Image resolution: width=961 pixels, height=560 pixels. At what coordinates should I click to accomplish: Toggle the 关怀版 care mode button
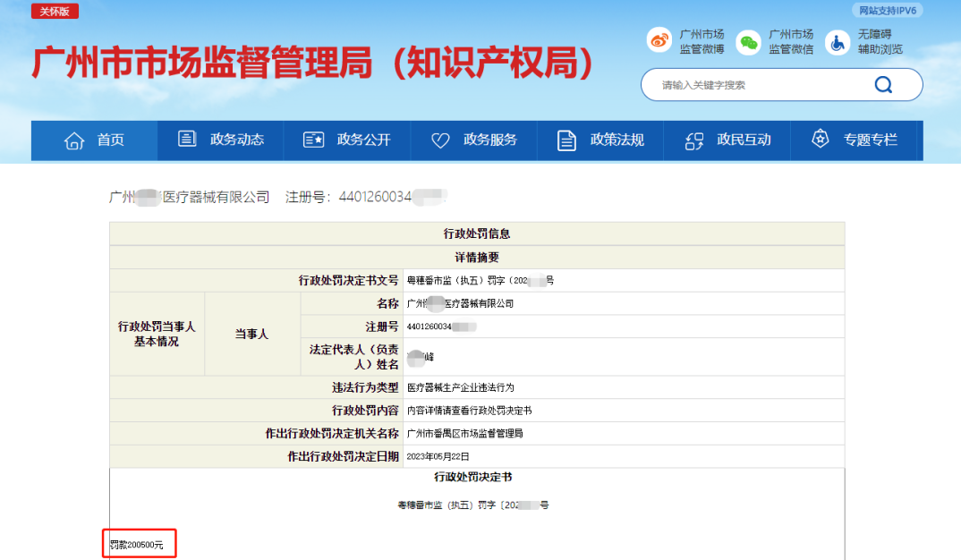pyautogui.click(x=55, y=12)
